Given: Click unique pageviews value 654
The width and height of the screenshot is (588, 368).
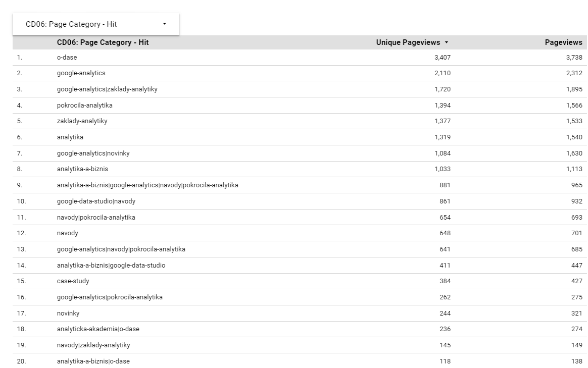Looking at the screenshot, I should [445, 218].
